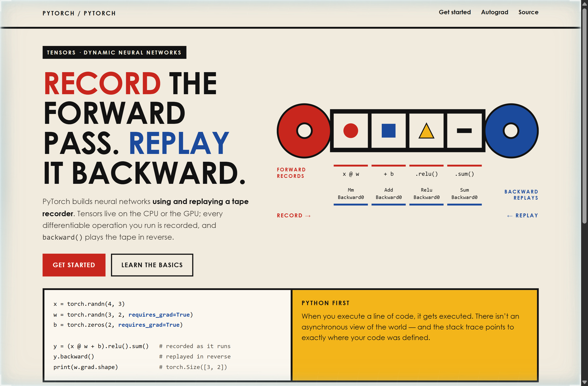588x386 pixels.
Task: Click the red GET STARTED button
Action: tap(74, 265)
